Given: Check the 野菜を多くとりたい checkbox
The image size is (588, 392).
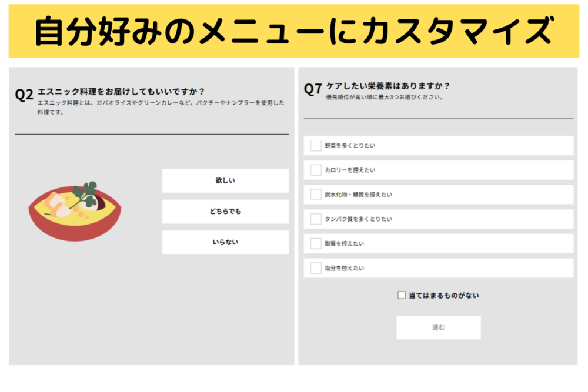Looking at the screenshot, I should (315, 145).
